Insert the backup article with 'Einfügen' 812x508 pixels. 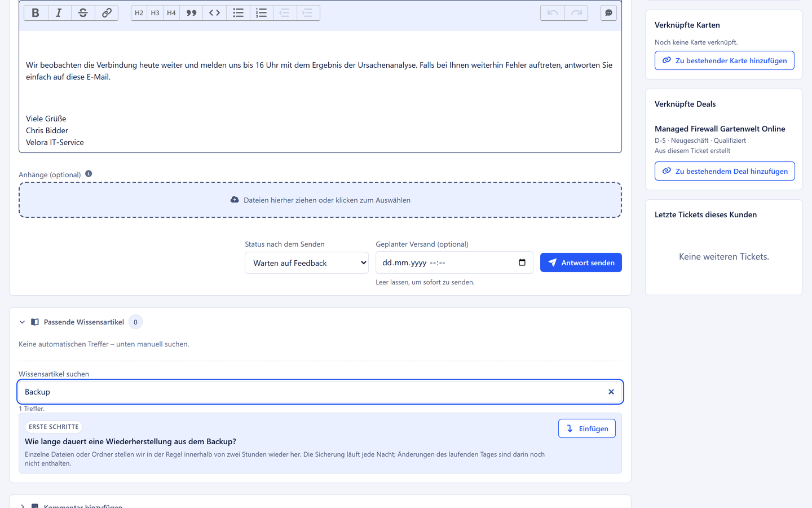click(x=587, y=428)
